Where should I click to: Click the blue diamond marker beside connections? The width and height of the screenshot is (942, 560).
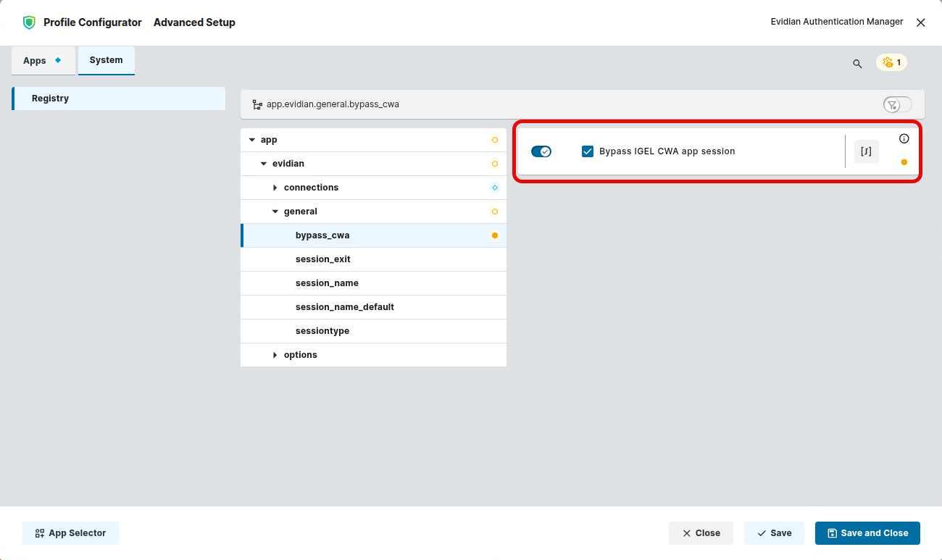495,188
